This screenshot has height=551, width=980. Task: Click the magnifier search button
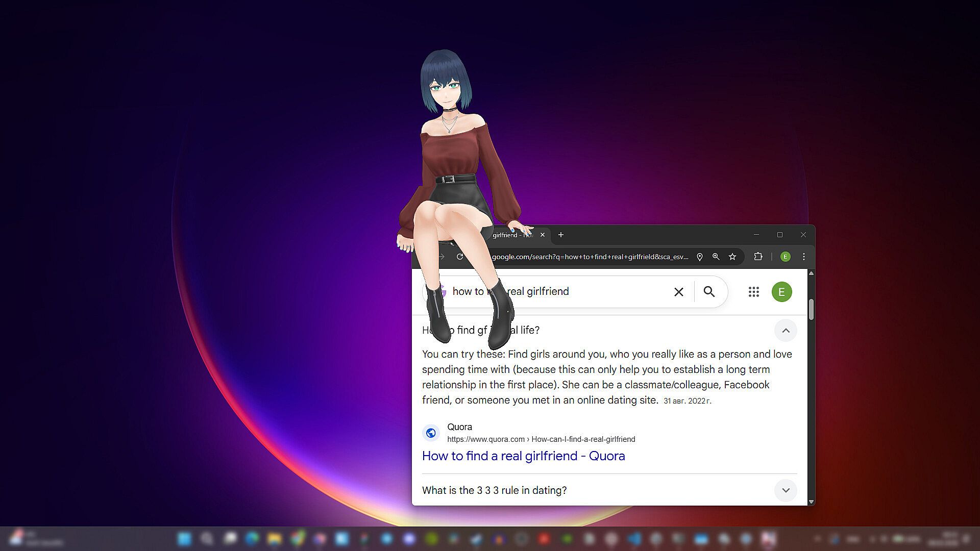(709, 291)
